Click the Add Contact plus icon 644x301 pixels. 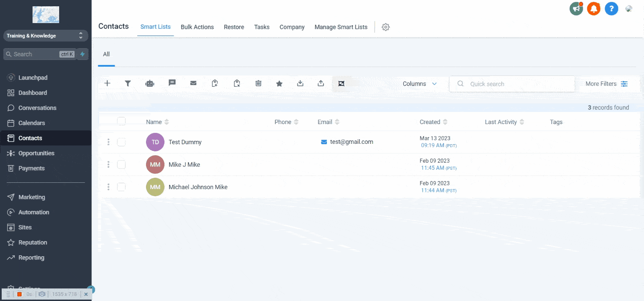pyautogui.click(x=107, y=83)
